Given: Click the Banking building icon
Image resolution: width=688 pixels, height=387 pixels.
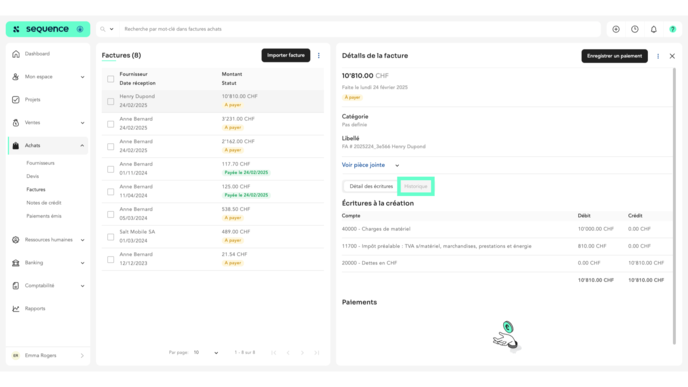Looking at the screenshot, I should (16, 263).
